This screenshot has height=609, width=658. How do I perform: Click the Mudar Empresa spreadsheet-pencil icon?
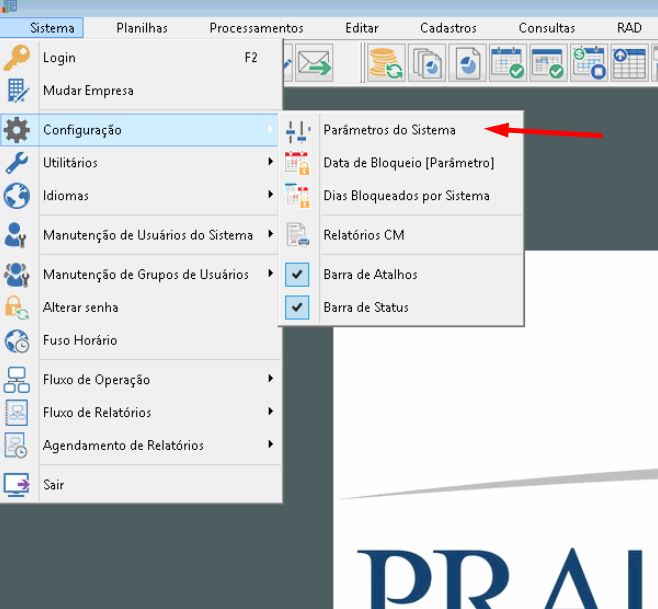tap(18, 90)
